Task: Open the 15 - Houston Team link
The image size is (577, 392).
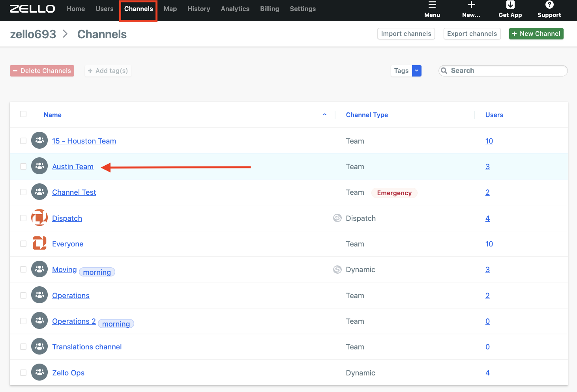Action: click(84, 141)
